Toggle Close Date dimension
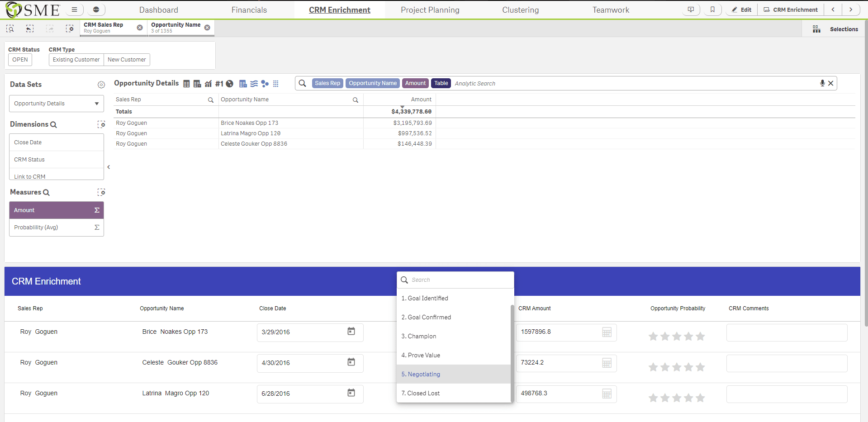Screen dimensions: 868x422 click(57, 142)
